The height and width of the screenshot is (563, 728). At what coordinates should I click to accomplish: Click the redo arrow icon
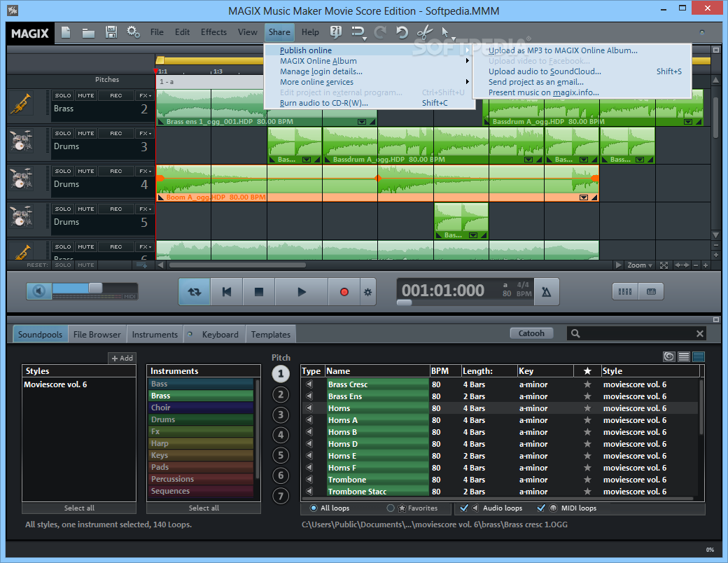point(380,32)
